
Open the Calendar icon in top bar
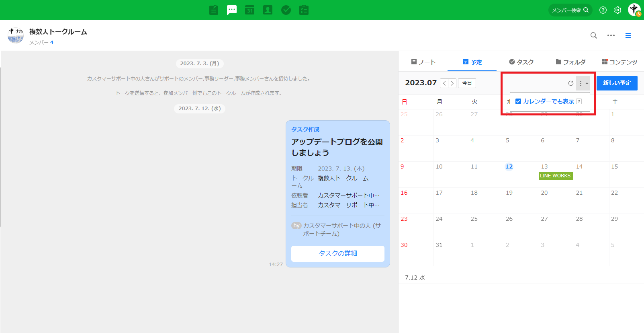(x=250, y=10)
